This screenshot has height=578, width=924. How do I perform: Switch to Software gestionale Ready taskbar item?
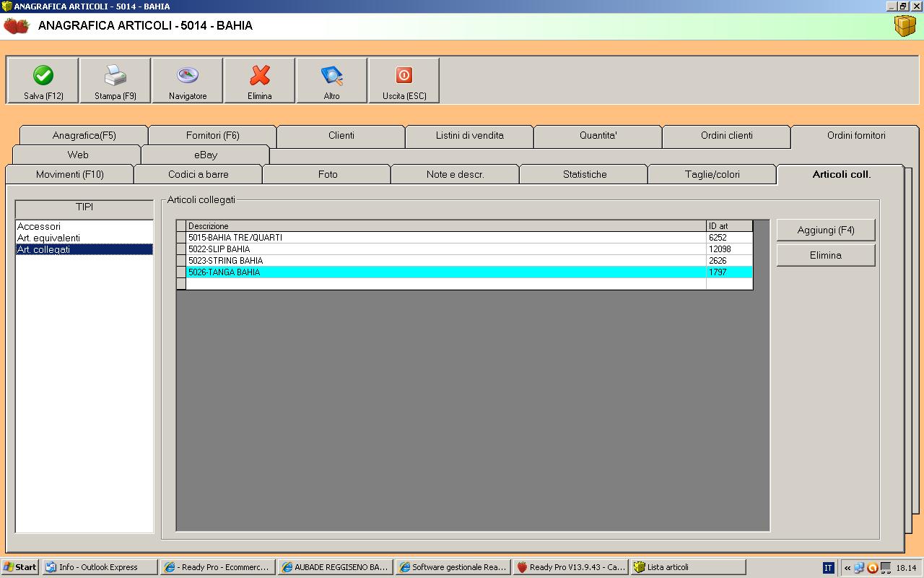453,567
